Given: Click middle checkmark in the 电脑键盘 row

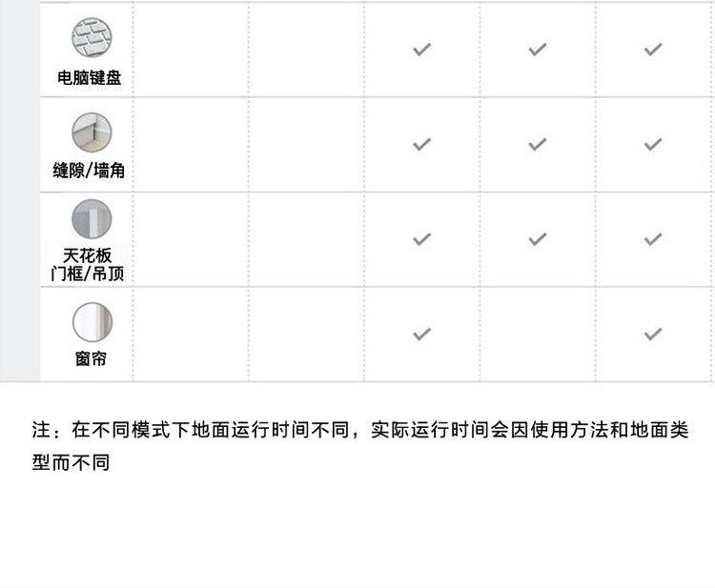Looking at the screenshot, I should pos(538,50).
